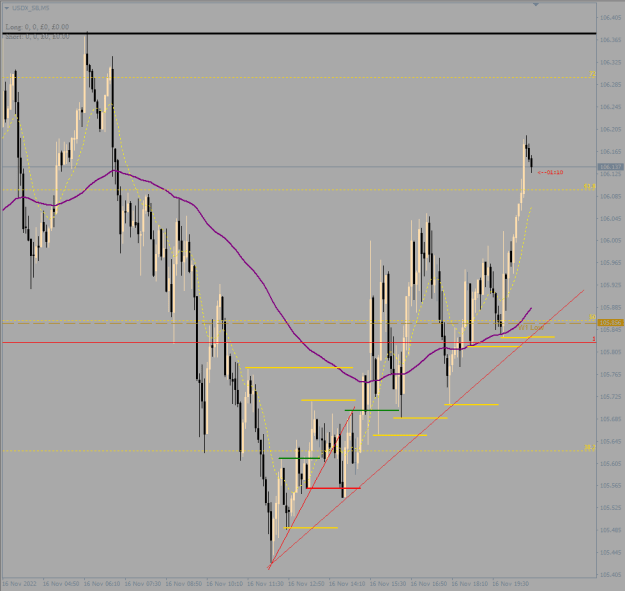Screen dimensions: 625x591
Task: Click the 106.405 price on the scale
Action: 610,18
